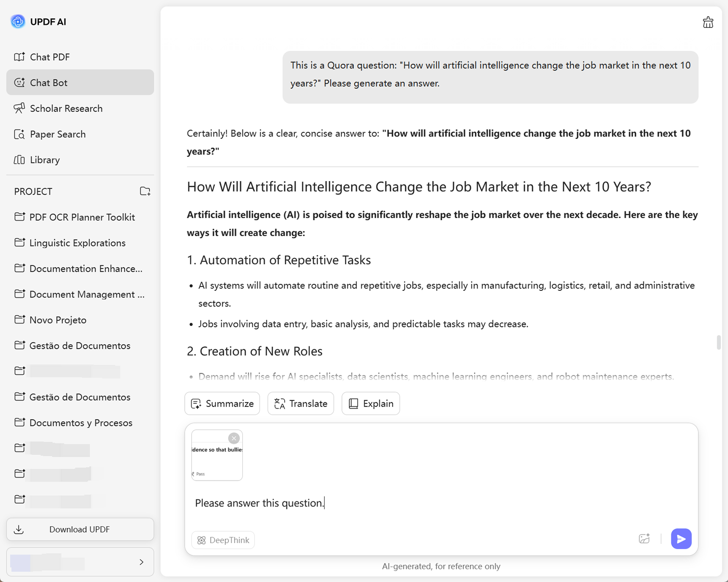Viewport: 728px width, 582px height.
Task: Remove the attached image thumbnail
Action: click(234, 438)
